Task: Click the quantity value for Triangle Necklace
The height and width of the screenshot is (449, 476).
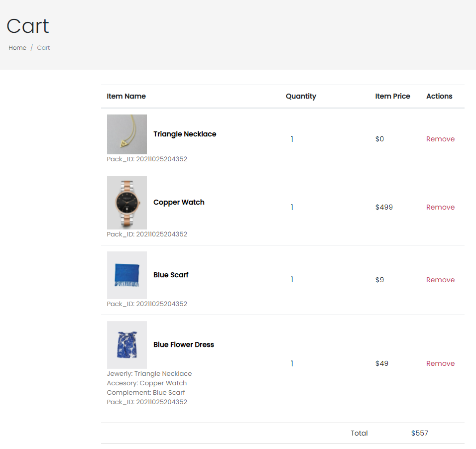Action: pyautogui.click(x=292, y=139)
